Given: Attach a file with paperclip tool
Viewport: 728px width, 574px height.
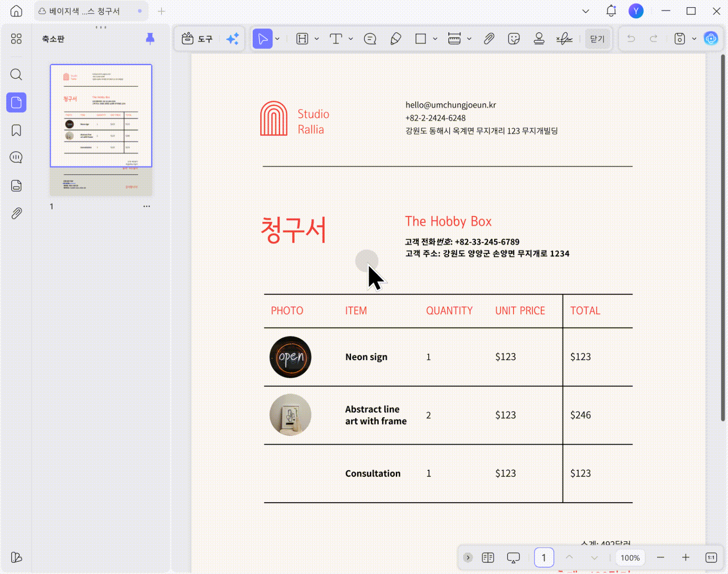Looking at the screenshot, I should tap(489, 39).
